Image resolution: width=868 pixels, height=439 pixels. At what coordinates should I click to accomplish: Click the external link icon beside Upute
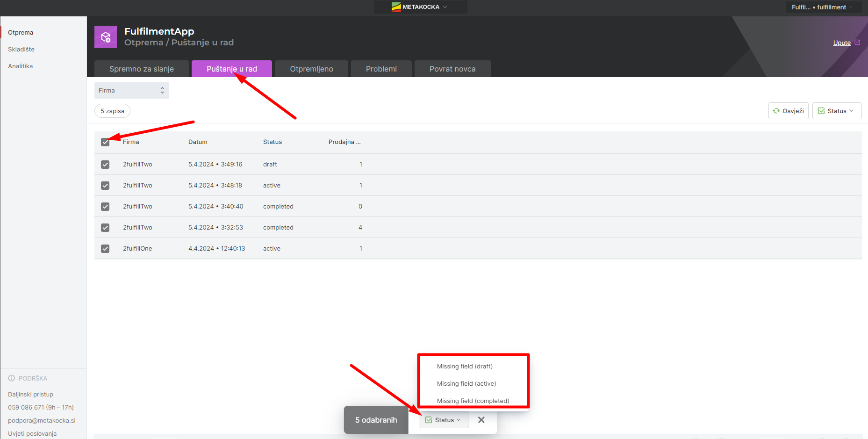point(857,43)
